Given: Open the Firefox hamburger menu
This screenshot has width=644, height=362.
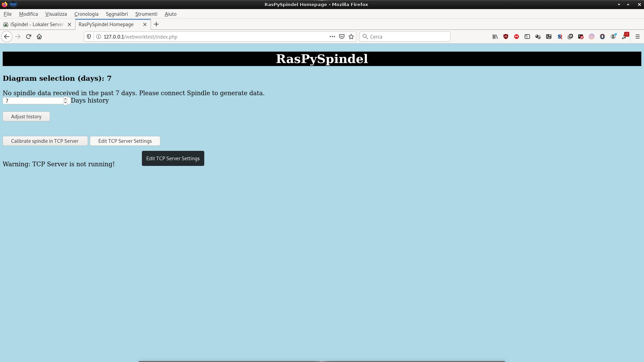Looking at the screenshot, I should [x=638, y=37].
